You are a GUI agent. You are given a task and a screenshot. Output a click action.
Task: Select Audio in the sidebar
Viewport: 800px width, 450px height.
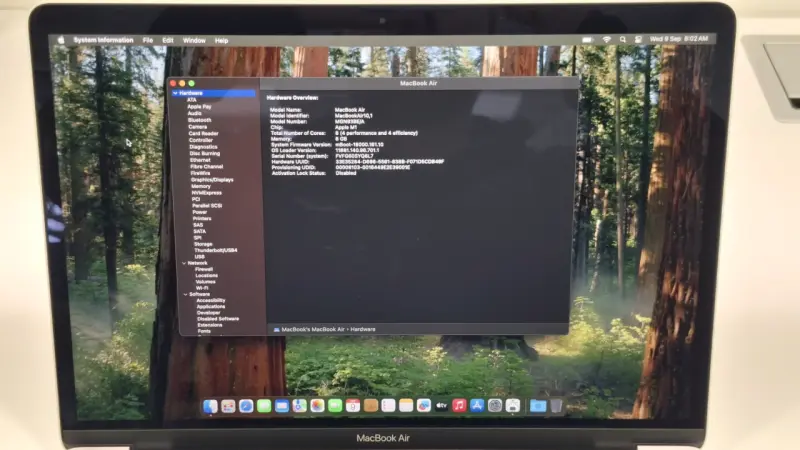click(194, 113)
